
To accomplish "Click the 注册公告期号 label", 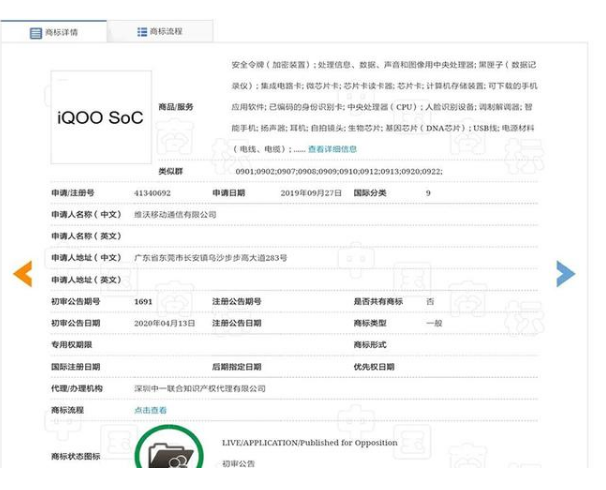I will [237, 301].
